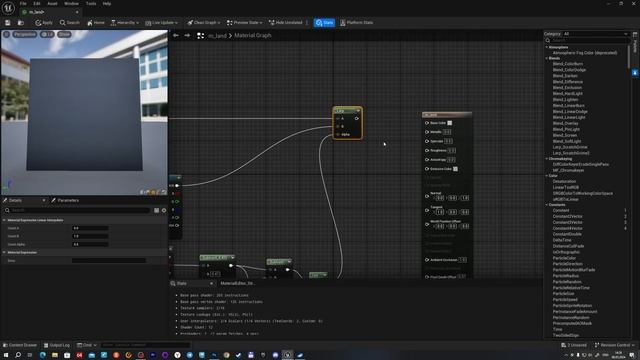The image size is (640, 360).
Task: Collapse Blends category in palette
Action: pyautogui.click(x=547, y=58)
